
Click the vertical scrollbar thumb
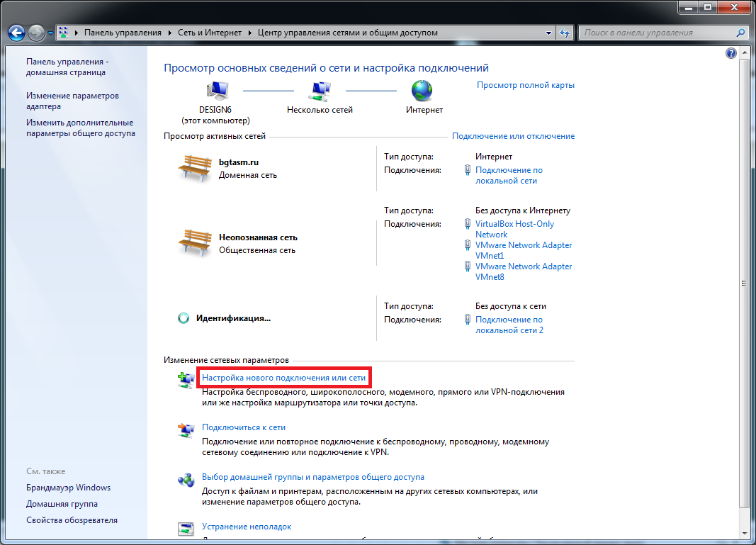[x=745, y=283]
